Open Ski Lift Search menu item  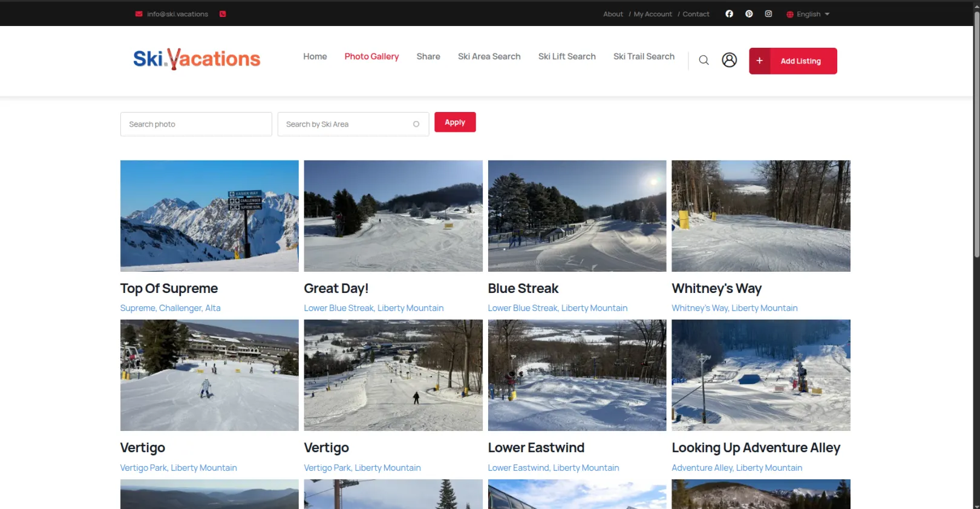click(567, 56)
